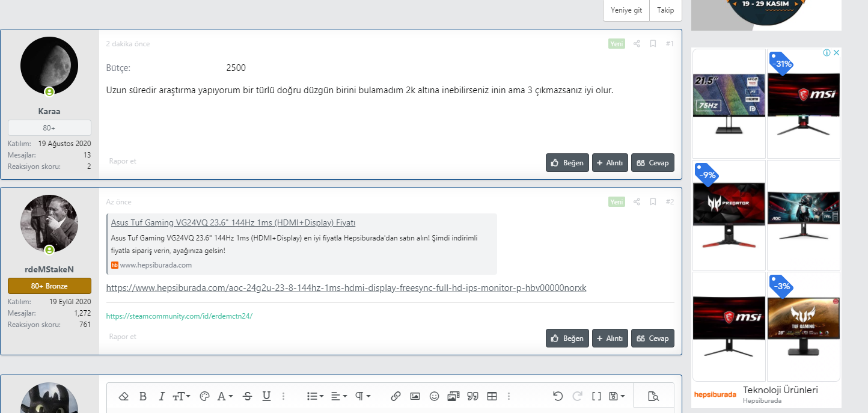Open the text color palette
This screenshot has height=413, width=868.
coord(204,396)
